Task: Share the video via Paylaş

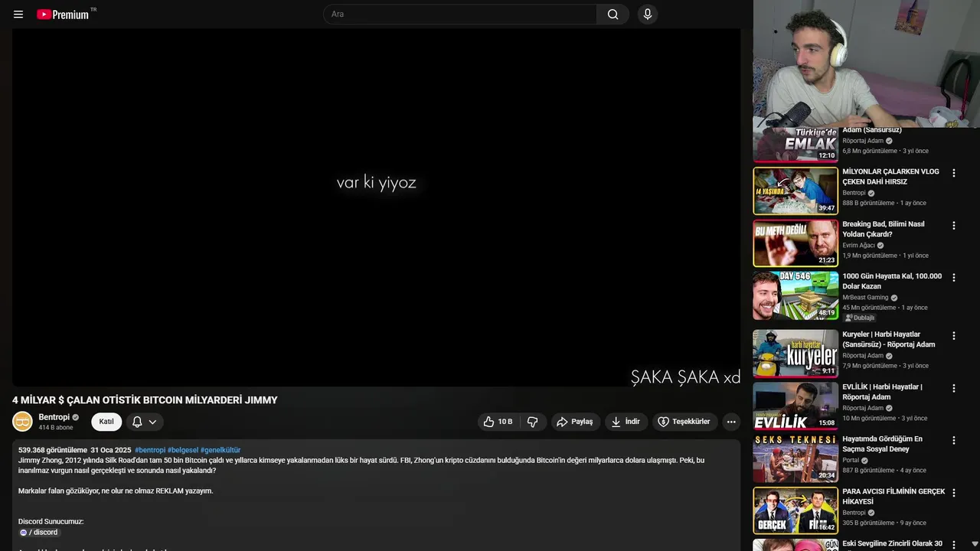Action: (575, 422)
